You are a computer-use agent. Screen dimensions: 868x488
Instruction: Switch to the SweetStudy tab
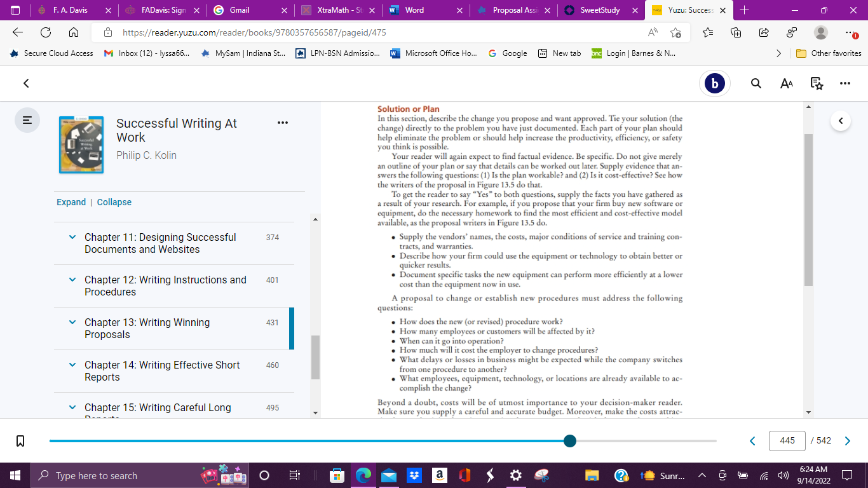coord(601,10)
